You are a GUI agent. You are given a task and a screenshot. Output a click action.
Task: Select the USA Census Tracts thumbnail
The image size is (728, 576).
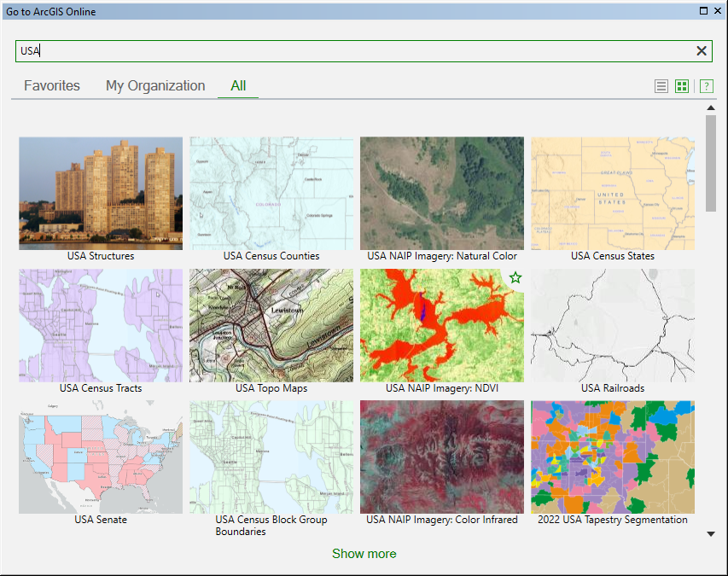(101, 325)
